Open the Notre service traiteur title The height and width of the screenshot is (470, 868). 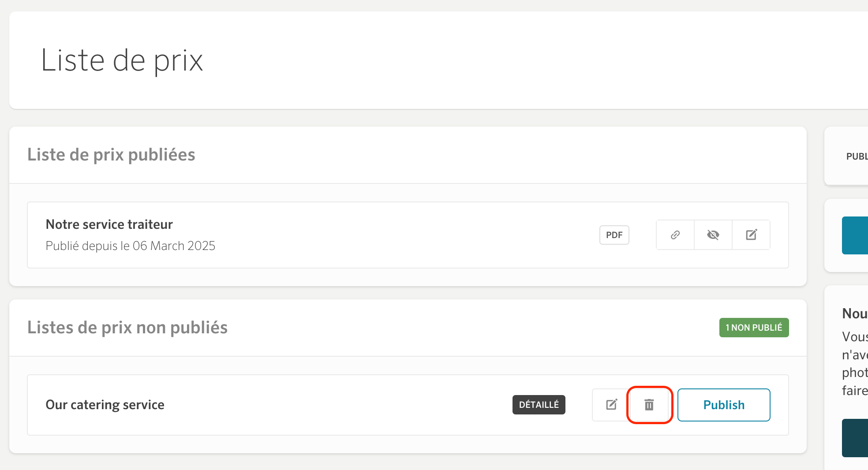pos(109,224)
